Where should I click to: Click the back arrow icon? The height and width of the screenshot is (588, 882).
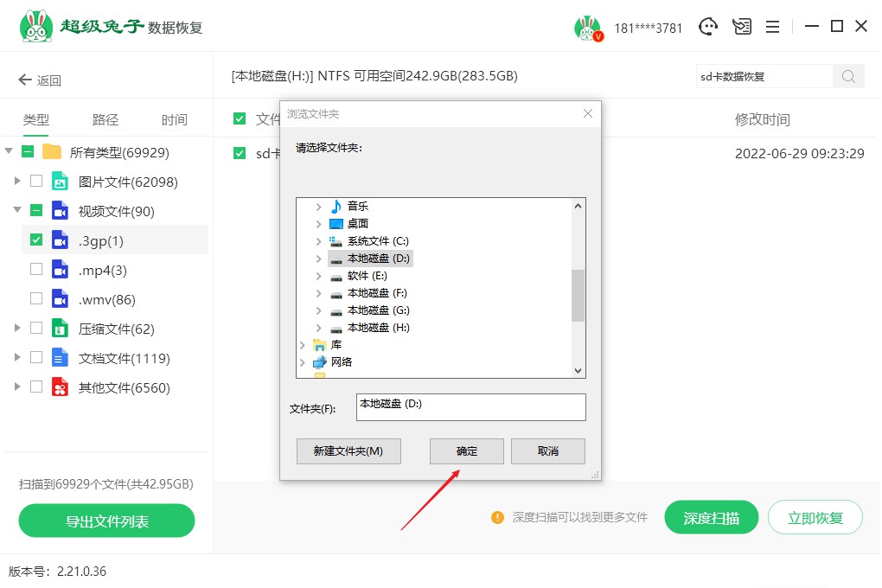(25, 80)
